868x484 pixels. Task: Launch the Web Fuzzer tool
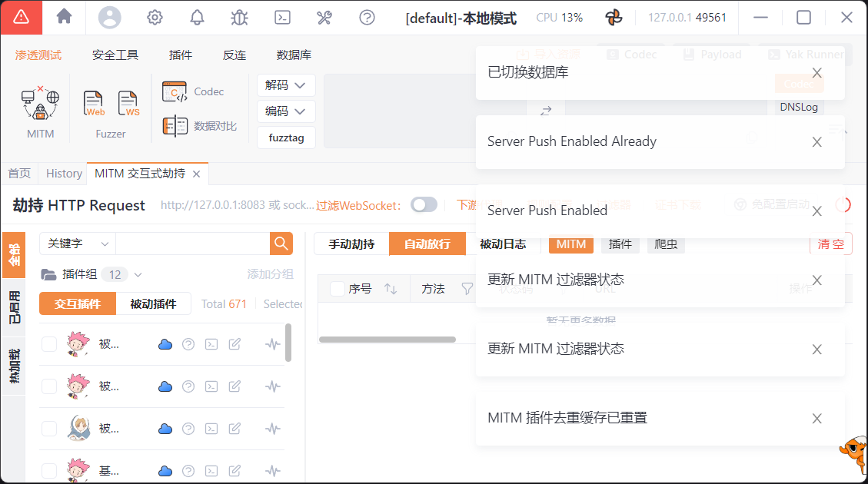point(94,104)
